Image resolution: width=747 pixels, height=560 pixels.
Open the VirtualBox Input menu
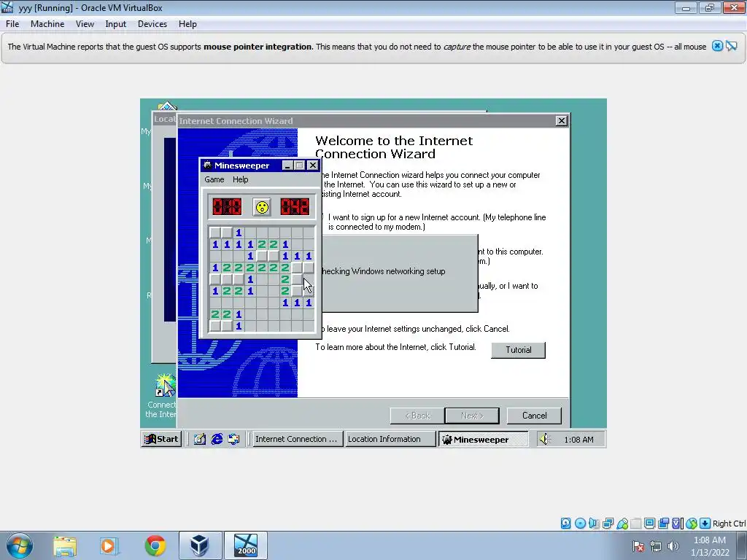pos(115,24)
